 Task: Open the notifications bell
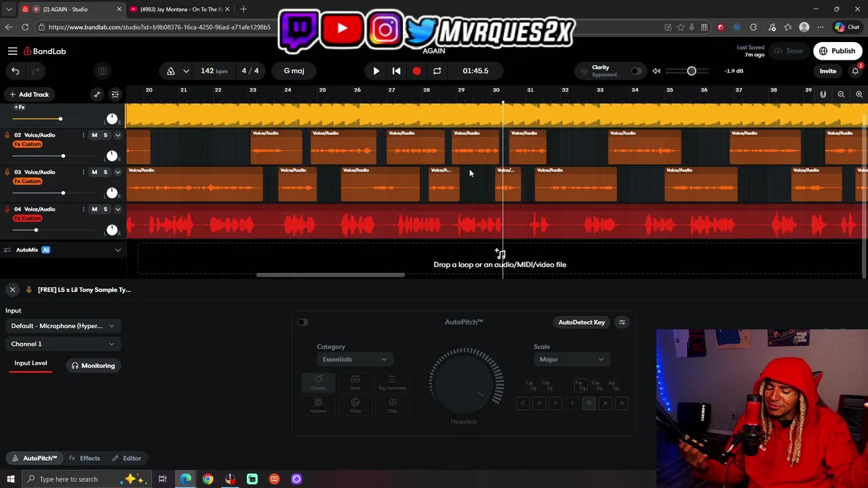(855, 70)
